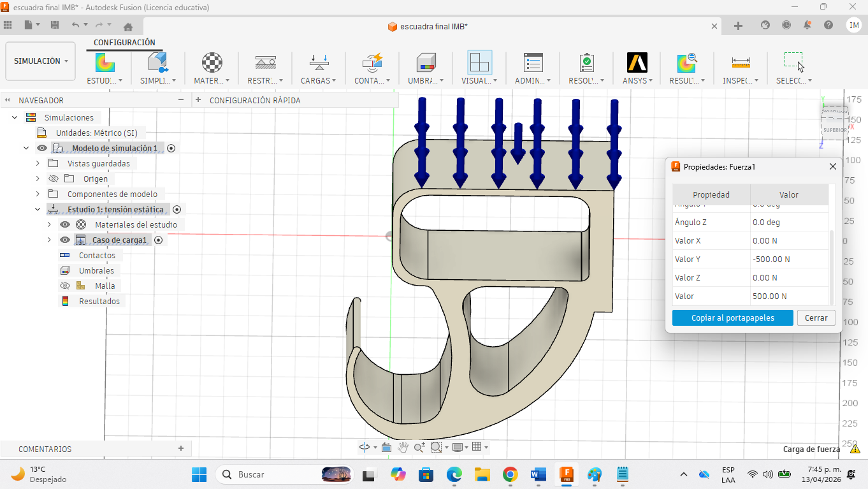Click the Contactos toolbar icon
868x489 pixels.
click(x=372, y=63)
